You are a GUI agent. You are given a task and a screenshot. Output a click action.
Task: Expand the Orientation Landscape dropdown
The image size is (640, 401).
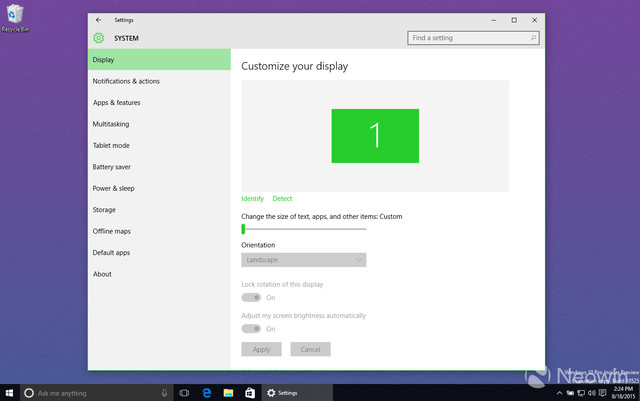[x=304, y=260]
